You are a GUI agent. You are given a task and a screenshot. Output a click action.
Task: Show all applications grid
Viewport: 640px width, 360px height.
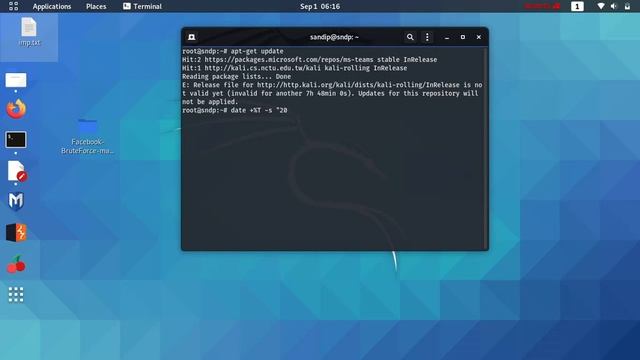[x=16, y=295]
